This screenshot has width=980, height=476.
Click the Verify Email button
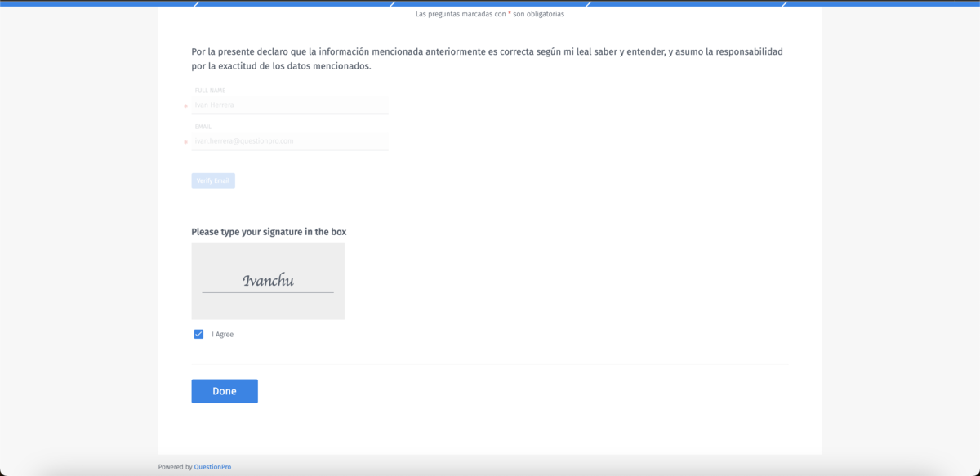pos(212,180)
